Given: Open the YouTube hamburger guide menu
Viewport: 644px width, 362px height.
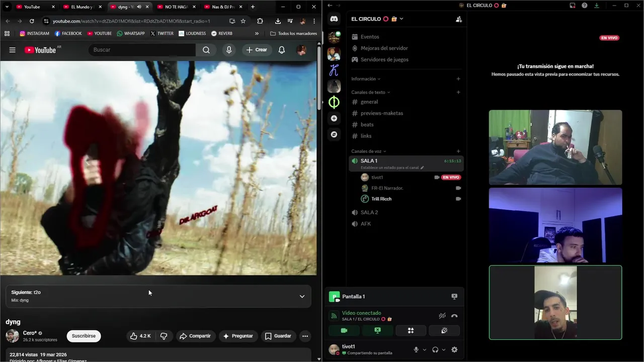Looking at the screenshot, I should (x=12, y=50).
